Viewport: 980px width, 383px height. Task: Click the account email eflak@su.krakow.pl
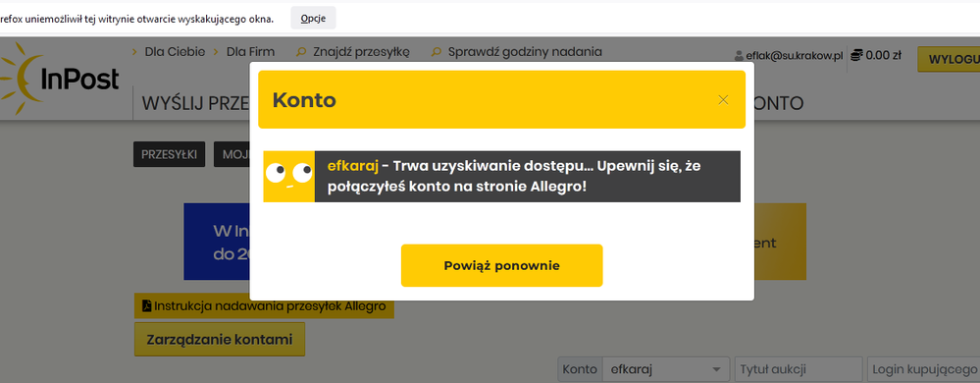(795, 56)
